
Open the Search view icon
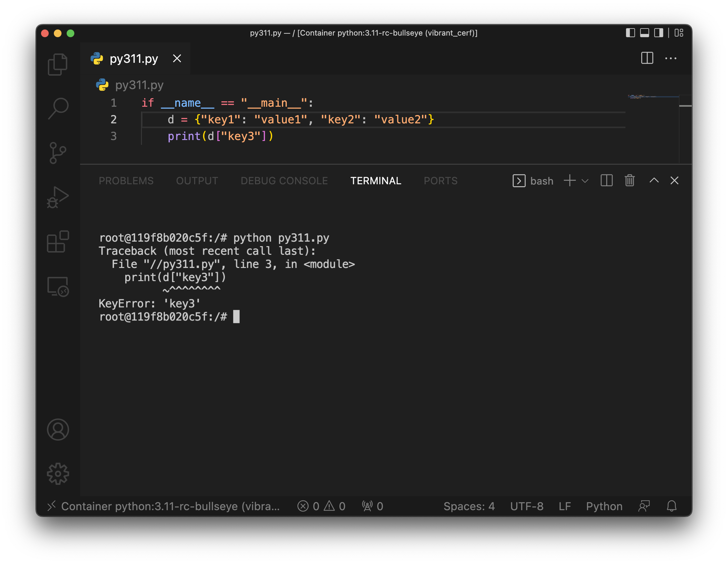(x=58, y=108)
